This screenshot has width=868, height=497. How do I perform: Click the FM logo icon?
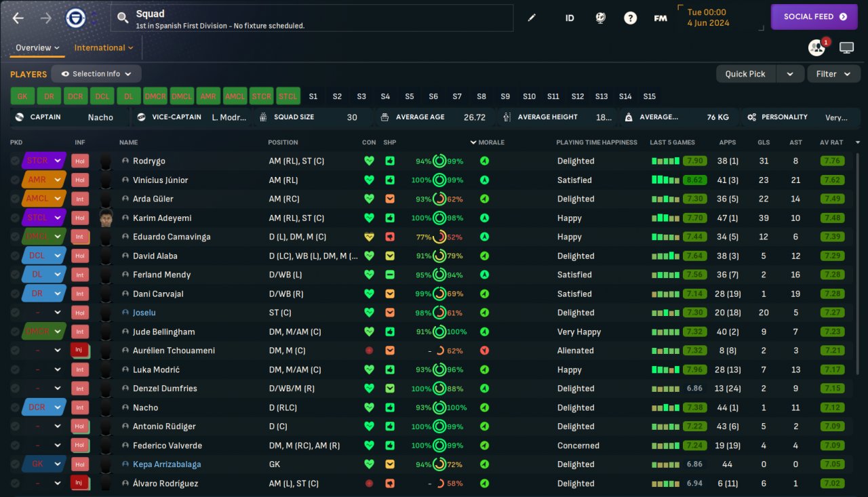click(x=660, y=18)
